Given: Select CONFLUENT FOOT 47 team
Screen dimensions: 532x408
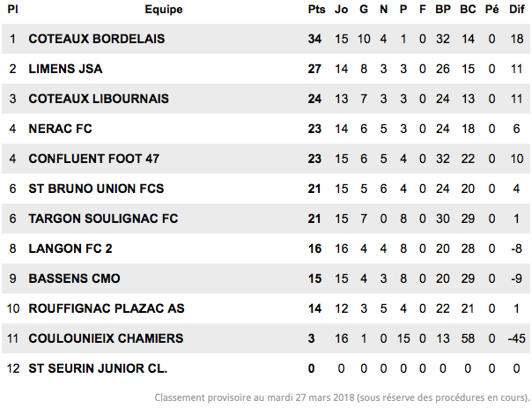Looking at the screenshot, I should coord(94,159).
